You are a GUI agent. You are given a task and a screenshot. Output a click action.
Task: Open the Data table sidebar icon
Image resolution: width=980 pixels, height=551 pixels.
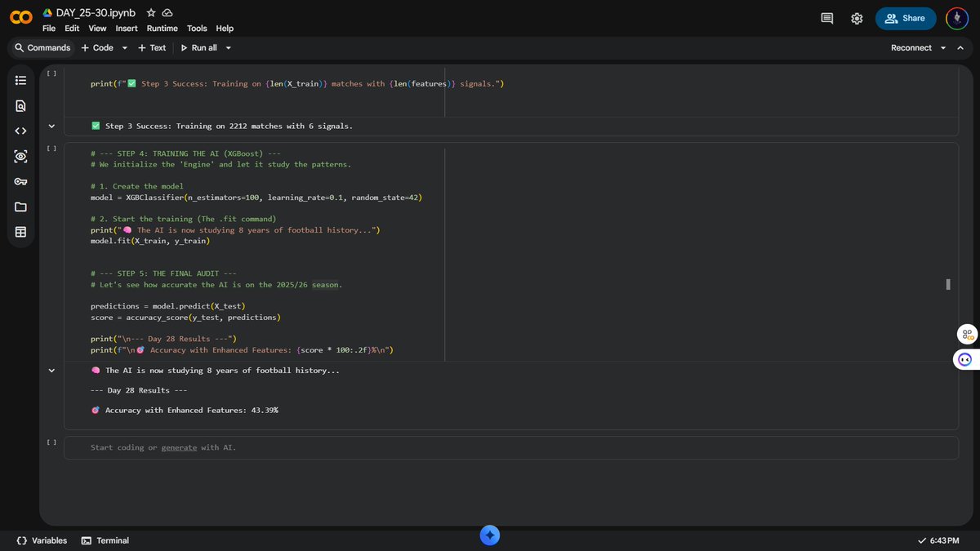coord(20,232)
